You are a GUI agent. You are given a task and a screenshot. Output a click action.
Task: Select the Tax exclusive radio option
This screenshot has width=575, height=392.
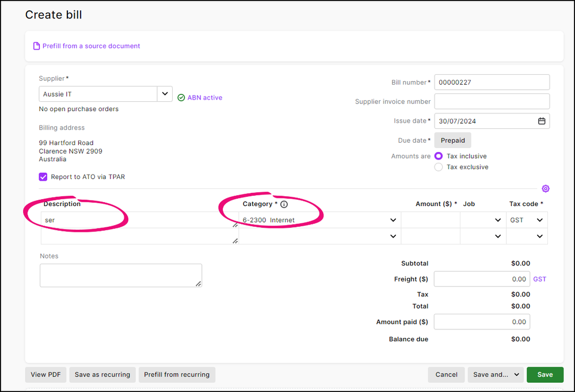(x=439, y=167)
